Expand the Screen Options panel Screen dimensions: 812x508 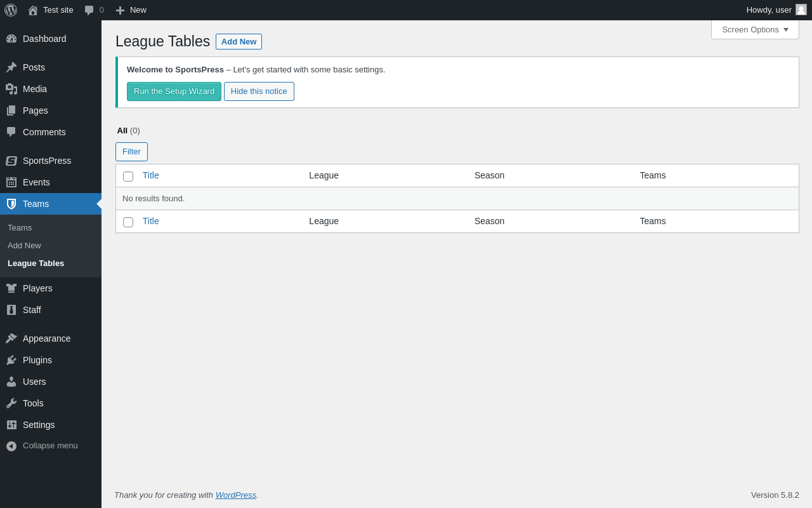(x=755, y=29)
